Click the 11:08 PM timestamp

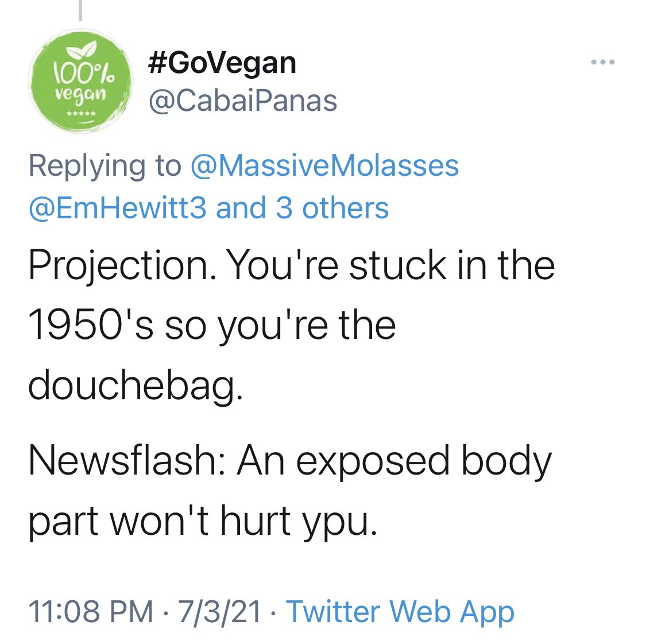pyautogui.click(x=90, y=611)
